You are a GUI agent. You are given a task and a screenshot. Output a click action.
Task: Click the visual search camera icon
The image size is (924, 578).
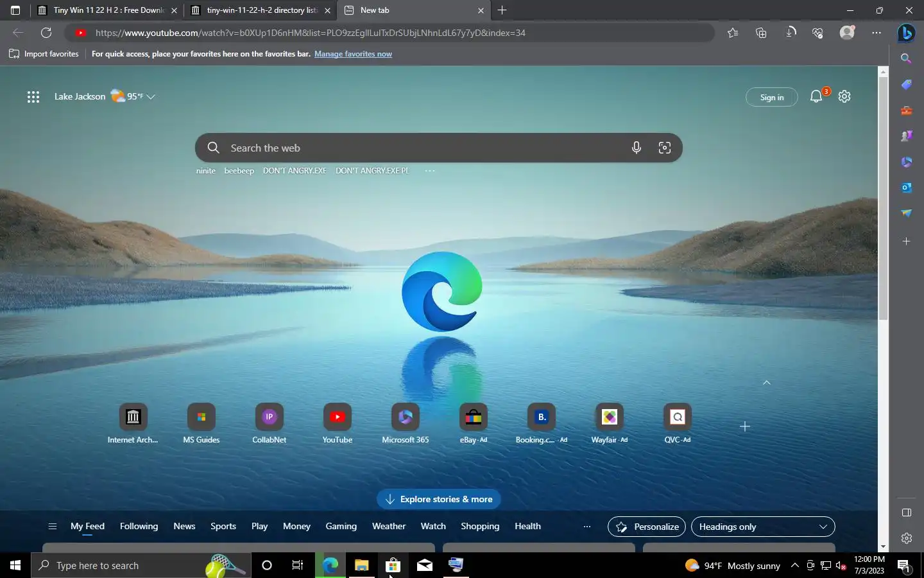click(664, 148)
